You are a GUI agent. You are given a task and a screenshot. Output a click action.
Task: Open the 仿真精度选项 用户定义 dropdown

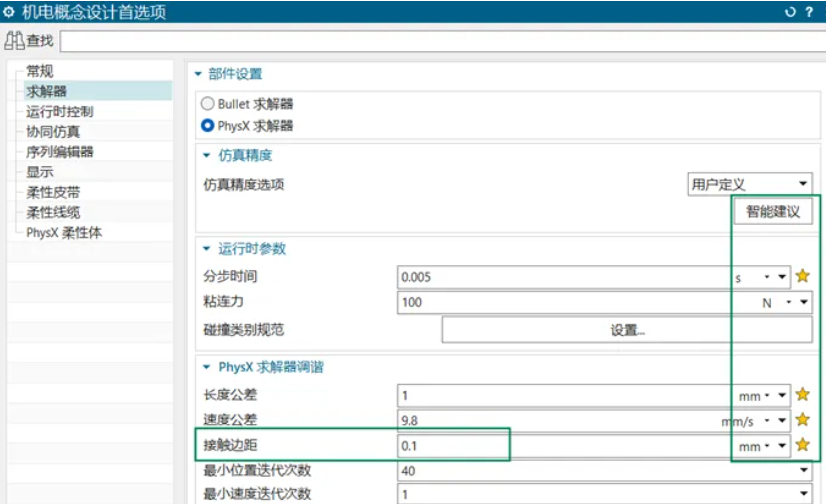[x=749, y=184]
